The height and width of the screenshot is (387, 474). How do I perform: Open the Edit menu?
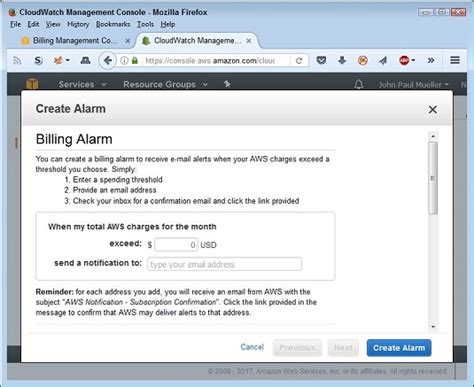pyautogui.click(x=33, y=24)
